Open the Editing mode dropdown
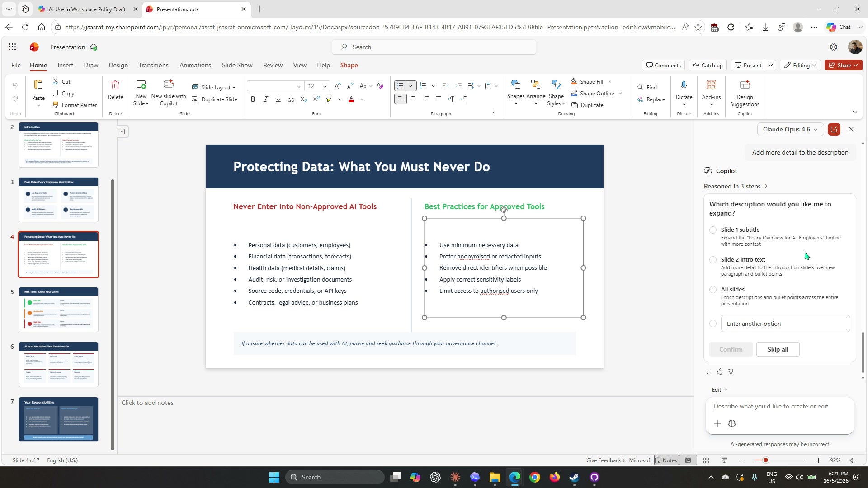Screen dimensions: 868x488 (x=801, y=66)
